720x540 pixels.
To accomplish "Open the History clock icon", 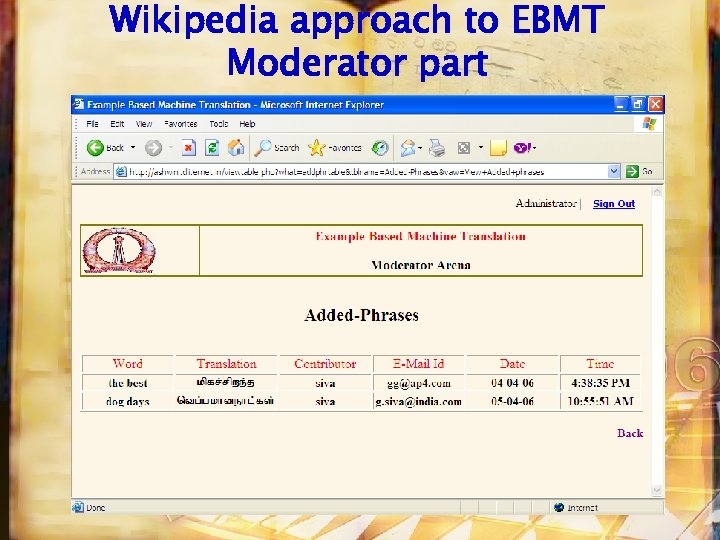I will point(380,148).
